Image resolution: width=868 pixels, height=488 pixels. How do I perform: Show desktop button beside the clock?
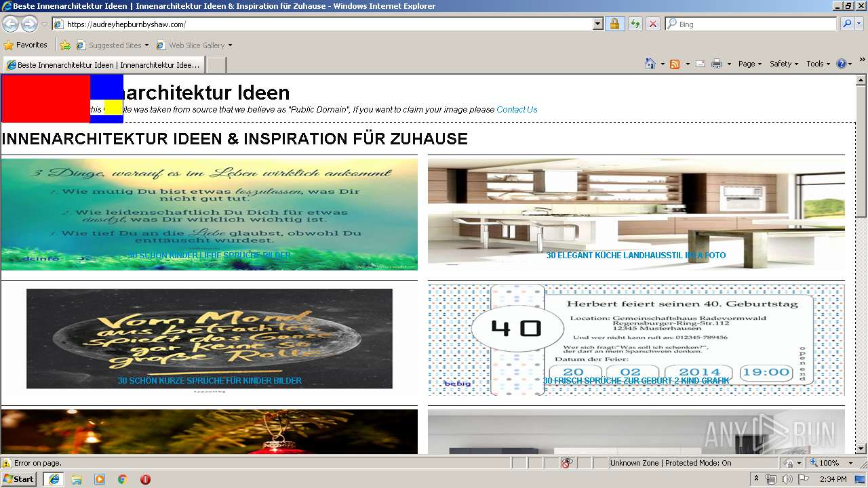point(861,479)
